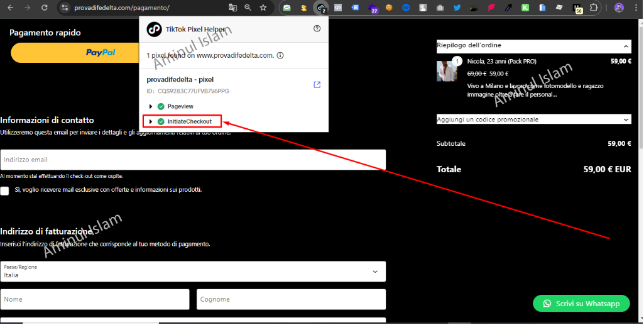
Task: Tick the exclusive mail offers checkbox
Action: [x=4, y=190]
